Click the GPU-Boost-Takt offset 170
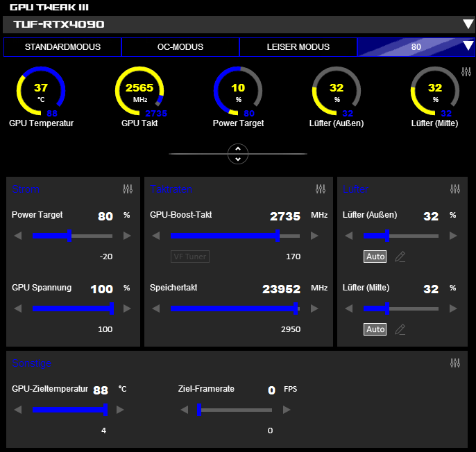The height and width of the screenshot is (452, 476). [294, 257]
